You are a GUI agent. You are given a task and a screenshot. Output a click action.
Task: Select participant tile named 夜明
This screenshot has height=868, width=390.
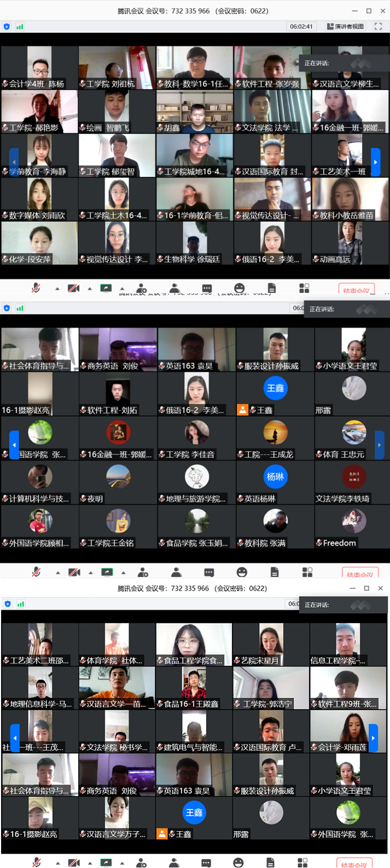[x=118, y=482]
